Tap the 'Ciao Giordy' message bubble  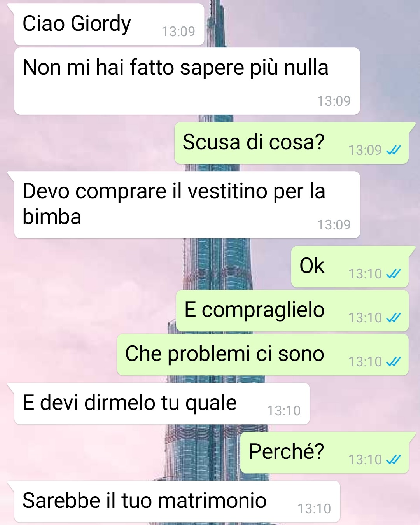point(109,24)
